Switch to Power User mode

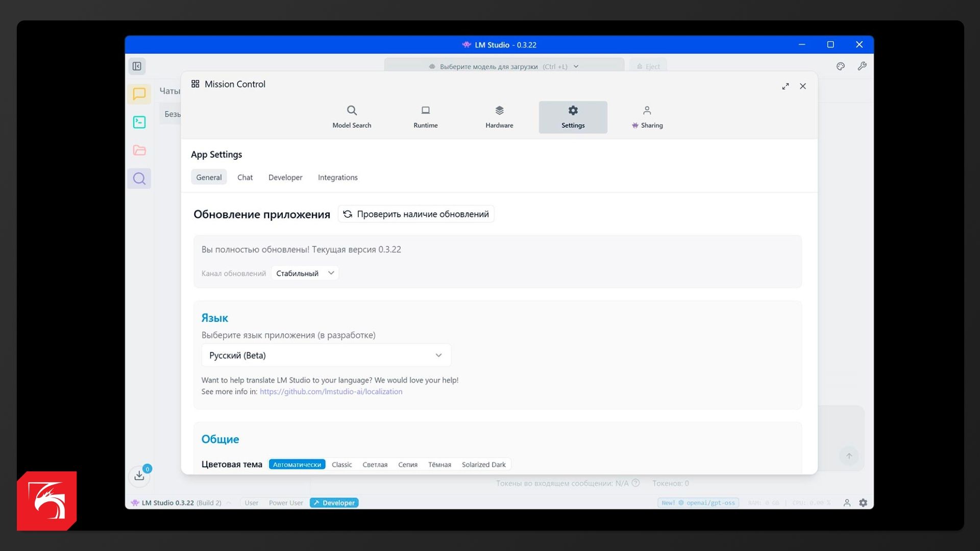pyautogui.click(x=285, y=503)
